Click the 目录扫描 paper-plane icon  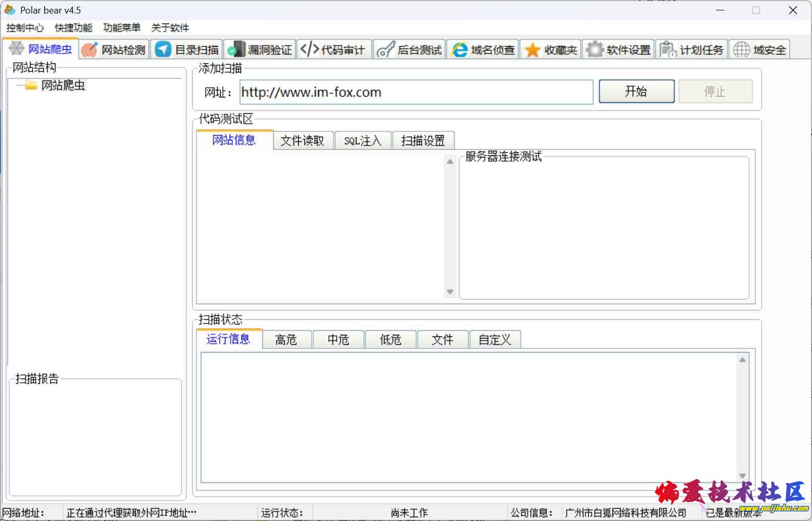coord(163,50)
